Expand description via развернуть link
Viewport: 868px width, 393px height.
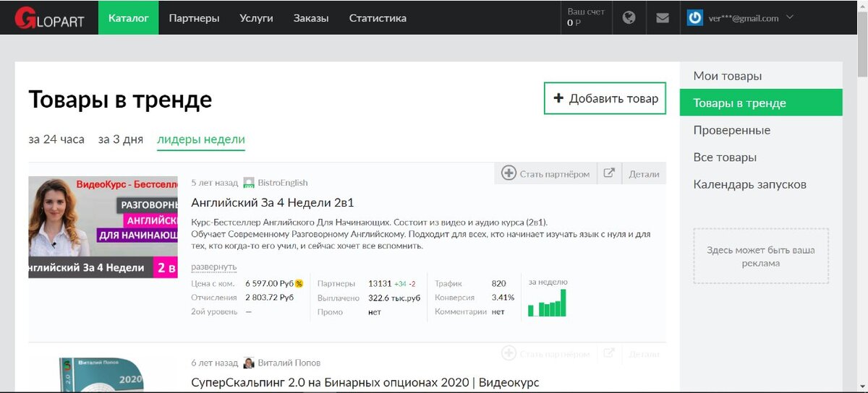point(213,267)
